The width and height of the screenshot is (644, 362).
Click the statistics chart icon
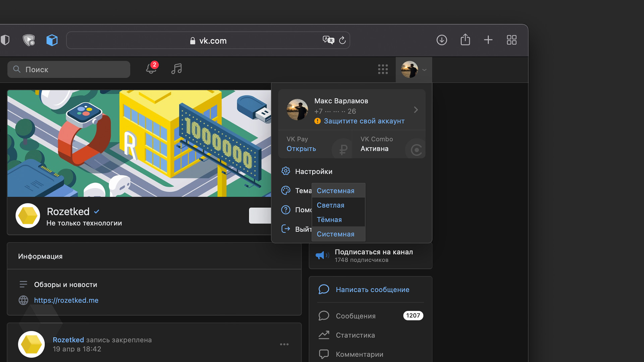coord(324,335)
